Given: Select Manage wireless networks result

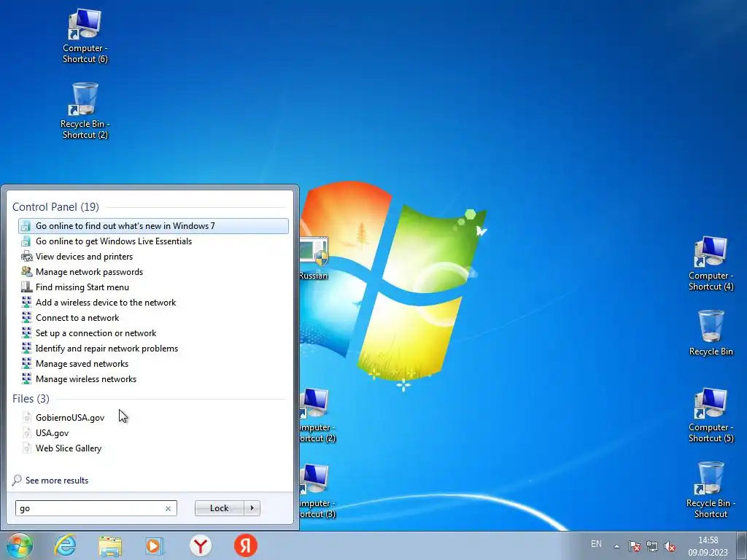Looking at the screenshot, I should coord(153,379).
